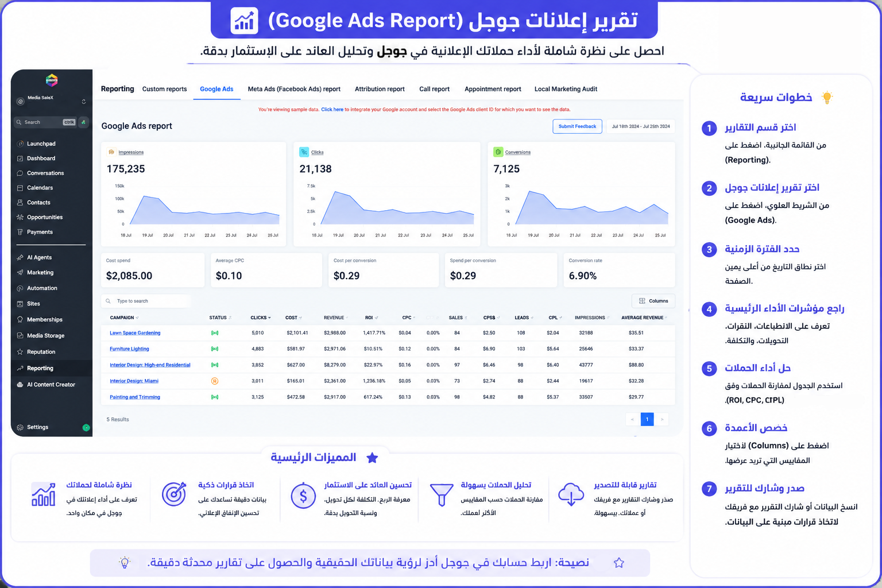Open Interior Design: High-end Residential campaign link
This screenshot has width=882, height=588.
[150, 365]
